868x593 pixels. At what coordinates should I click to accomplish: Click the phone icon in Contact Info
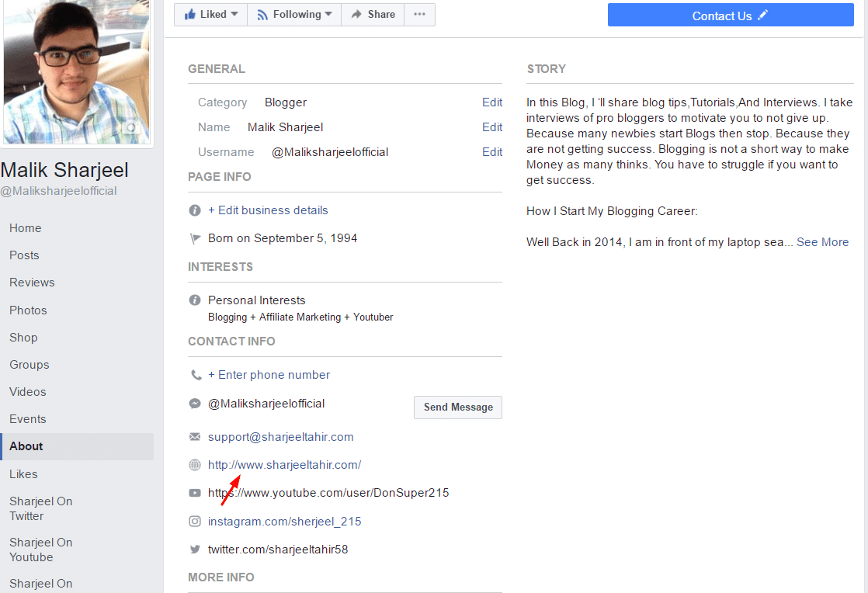tap(196, 375)
